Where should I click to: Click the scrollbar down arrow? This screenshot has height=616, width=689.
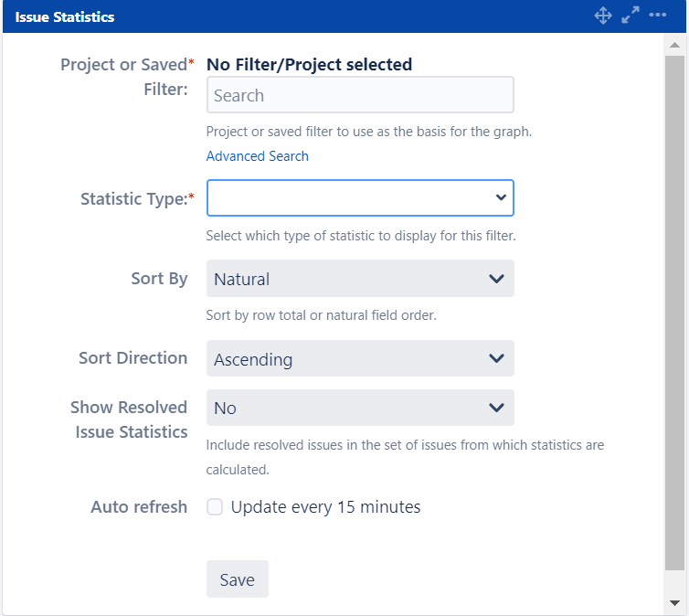click(675, 603)
